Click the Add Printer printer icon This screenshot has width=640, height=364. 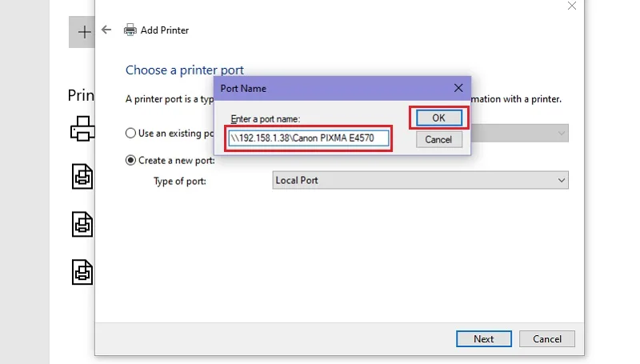pyautogui.click(x=130, y=30)
